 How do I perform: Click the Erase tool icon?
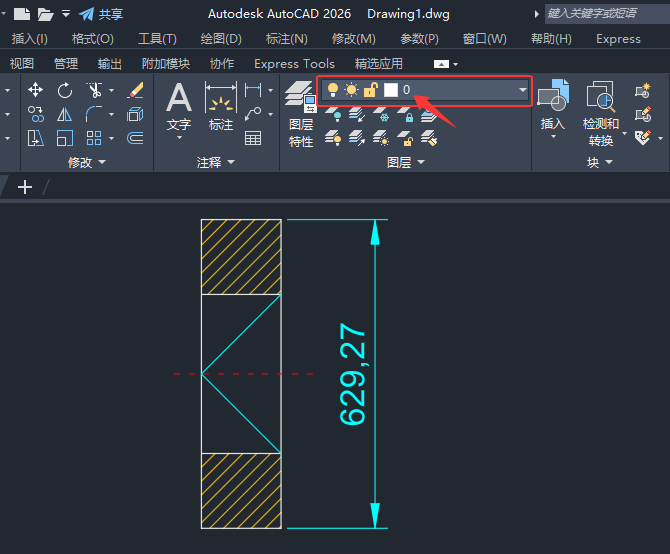[x=135, y=90]
